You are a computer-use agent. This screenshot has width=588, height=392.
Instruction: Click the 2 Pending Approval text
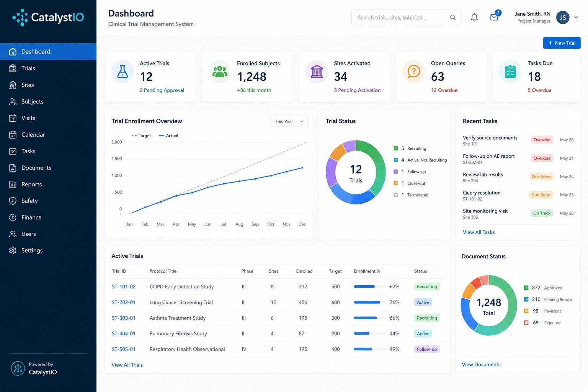coord(162,90)
